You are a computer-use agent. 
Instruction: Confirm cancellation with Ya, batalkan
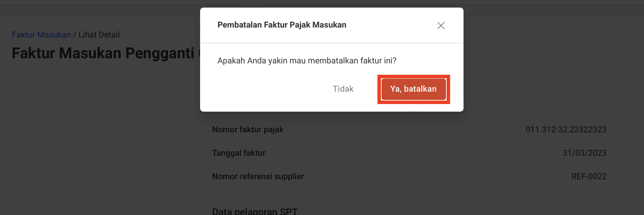pos(413,89)
